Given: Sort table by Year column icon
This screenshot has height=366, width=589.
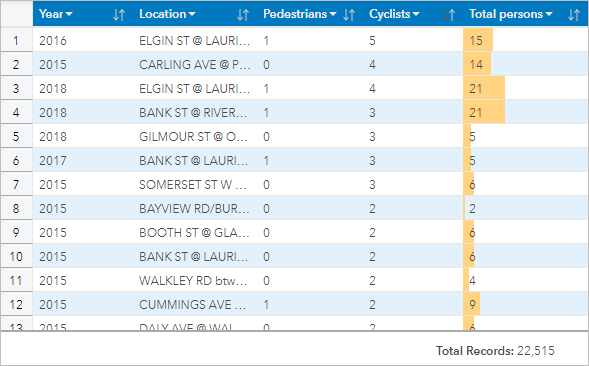Looking at the screenshot, I should tap(119, 15).
